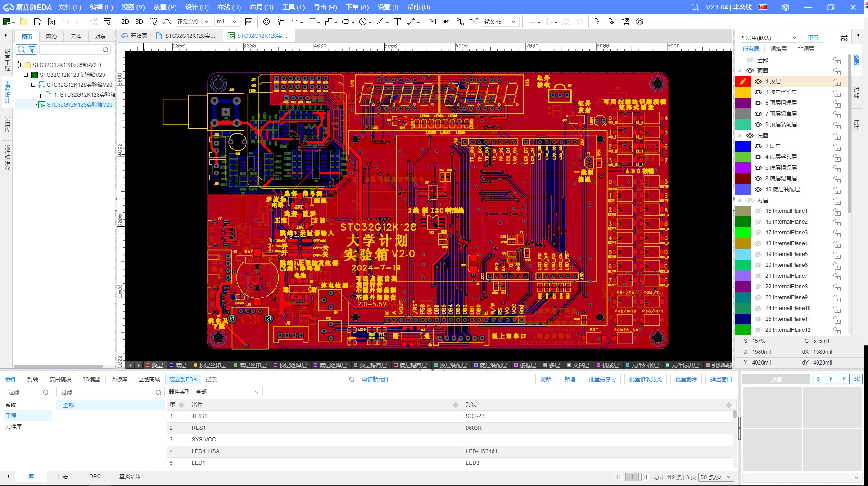Image resolution: width=868 pixels, height=486 pixels.
Task: Select the line drawing tool
Action: click(x=380, y=22)
